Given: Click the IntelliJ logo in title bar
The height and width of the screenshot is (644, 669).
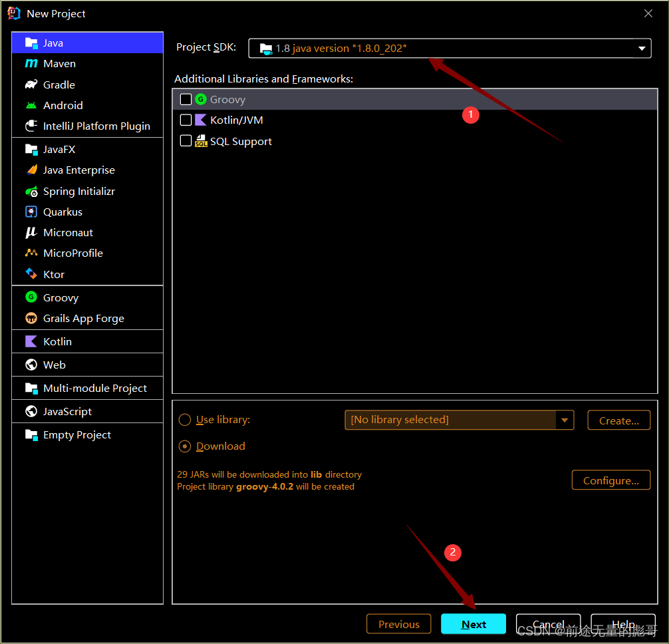Looking at the screenshot, I should click(14, 13).
